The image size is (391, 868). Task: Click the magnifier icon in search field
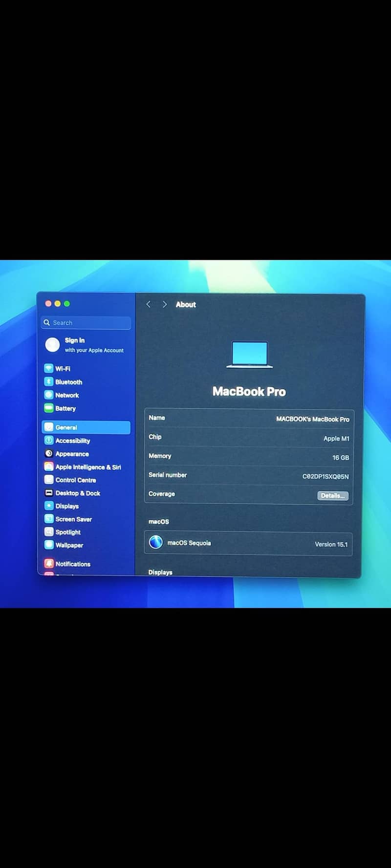(x=47, y=322)
